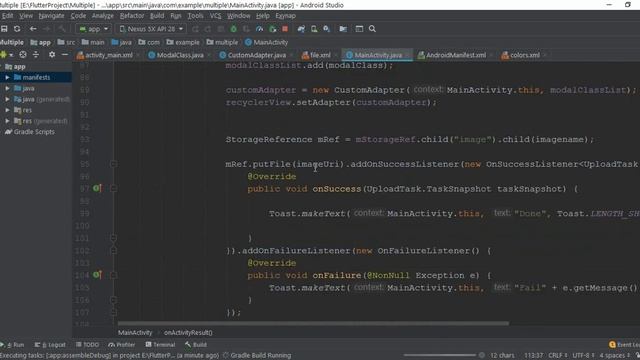Viewport: 640px width, 360px height.
Task: Navigate back with the left arrow icon
Action: (33, 29)
